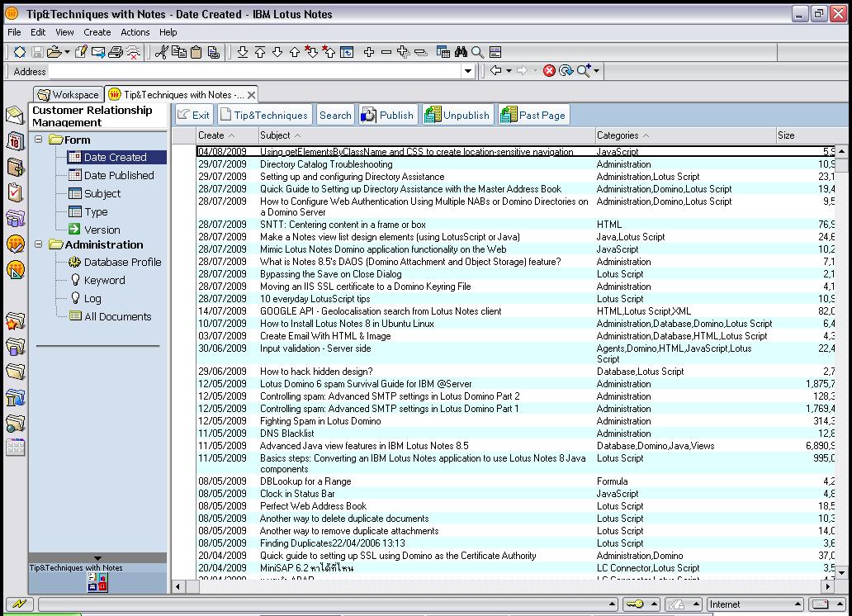The width and height of the screenshot is (852, 616).
Task: Select row 'How to hack hidden design?'
Action: click(515, 372)
